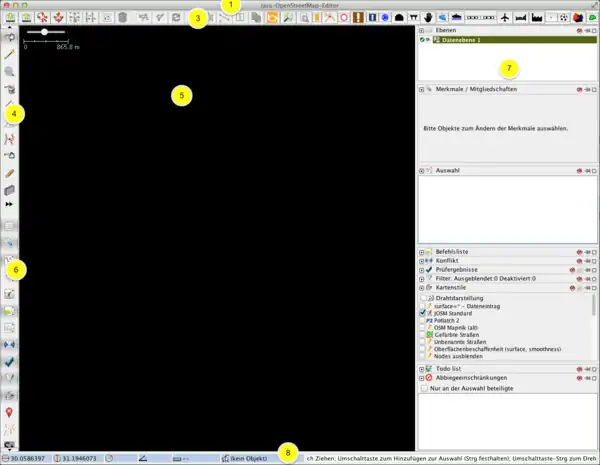The height and width of the screenshot is (465, 600).
Task: Click the hand preset icon in the toolbar
Action: 428,18
